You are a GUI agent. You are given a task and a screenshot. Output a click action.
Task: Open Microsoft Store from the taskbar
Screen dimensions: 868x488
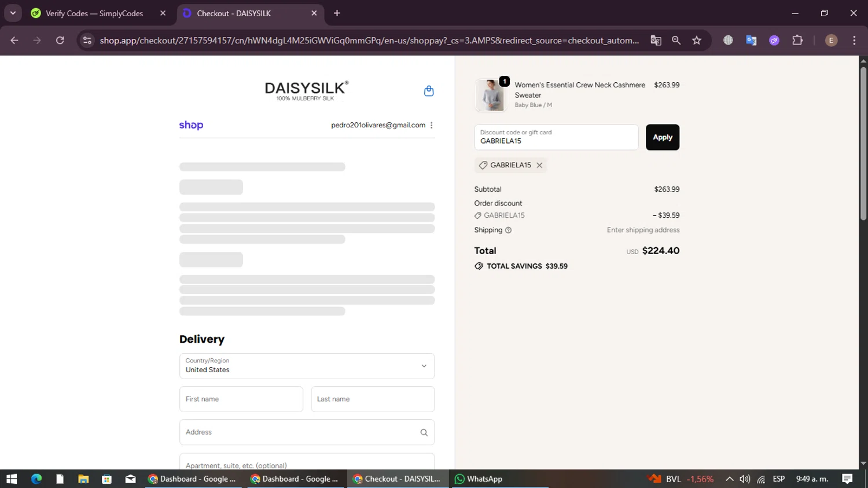pos(106,479)
